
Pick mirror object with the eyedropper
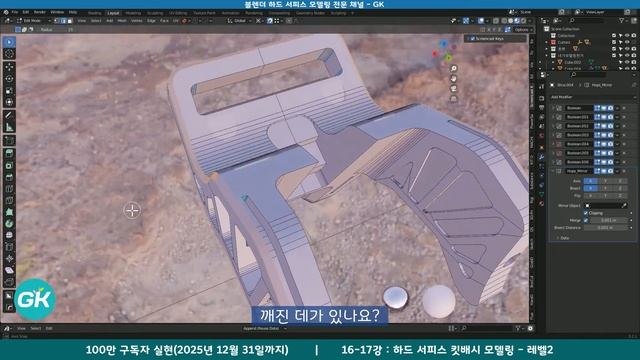coord(624,205)
